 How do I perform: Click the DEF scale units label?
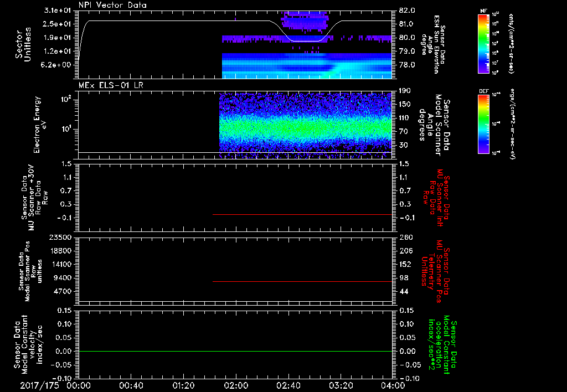(512, 124)
